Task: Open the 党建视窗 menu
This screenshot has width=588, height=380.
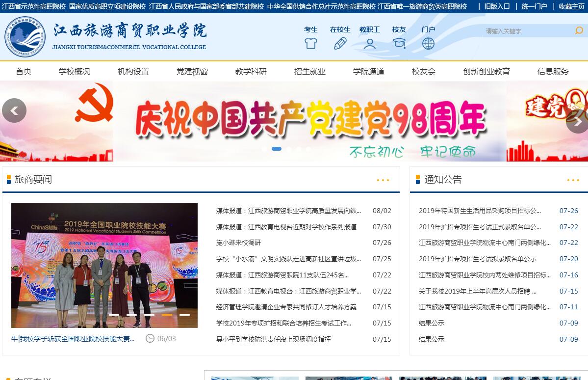Action: (x=192, y=71)
